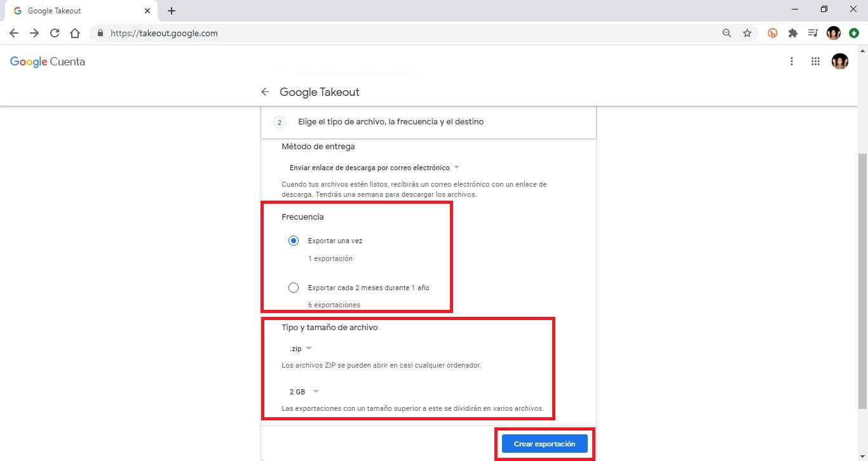Open the Google apps grid
This screenshot has height=461, width=868.
pos(816,62)
